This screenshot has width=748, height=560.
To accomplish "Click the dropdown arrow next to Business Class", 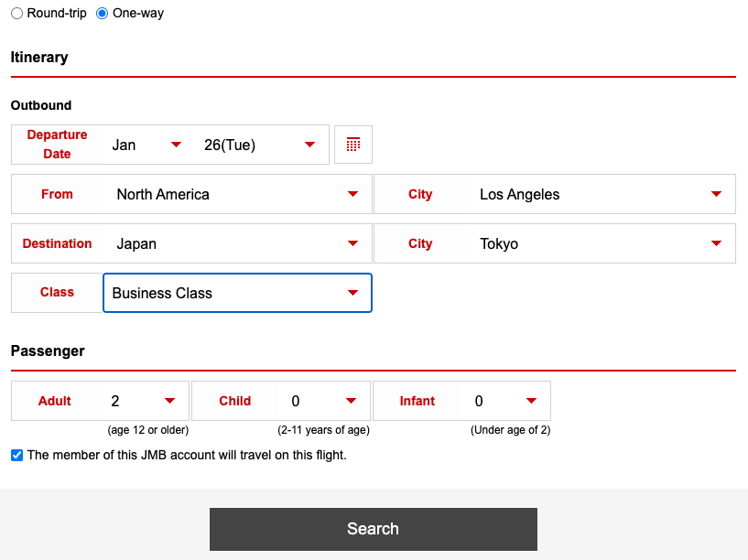I will coord(353,292).
